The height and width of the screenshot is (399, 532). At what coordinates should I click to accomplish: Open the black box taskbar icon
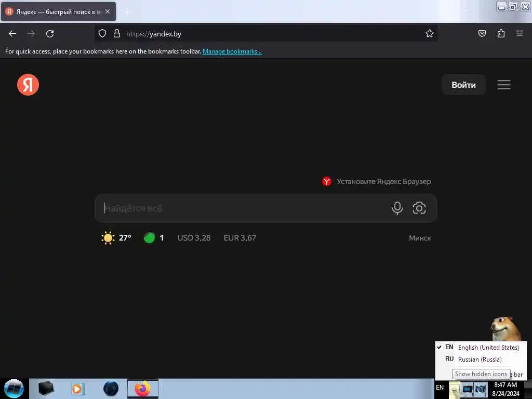point(46,389)
